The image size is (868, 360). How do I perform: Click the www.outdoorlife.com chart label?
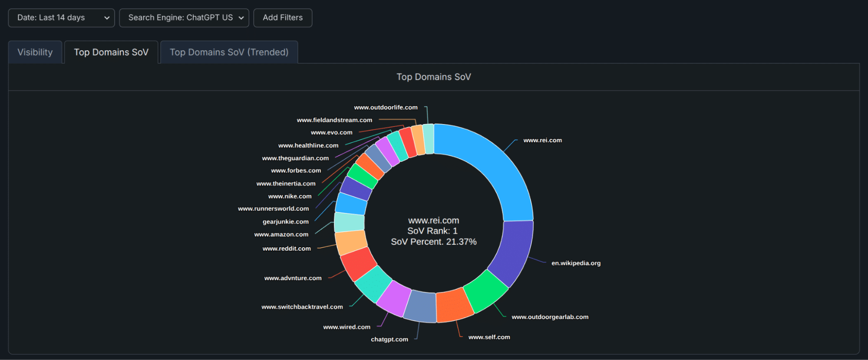[x=386, y=107]
